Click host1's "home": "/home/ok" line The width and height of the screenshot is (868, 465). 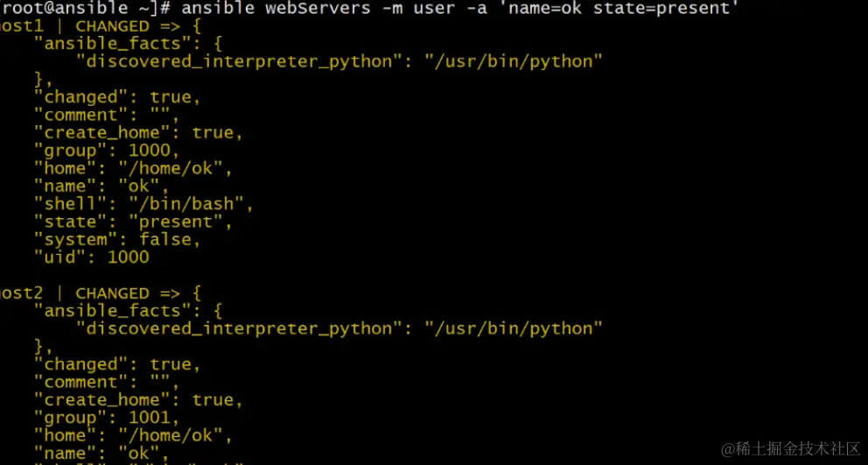133,168
